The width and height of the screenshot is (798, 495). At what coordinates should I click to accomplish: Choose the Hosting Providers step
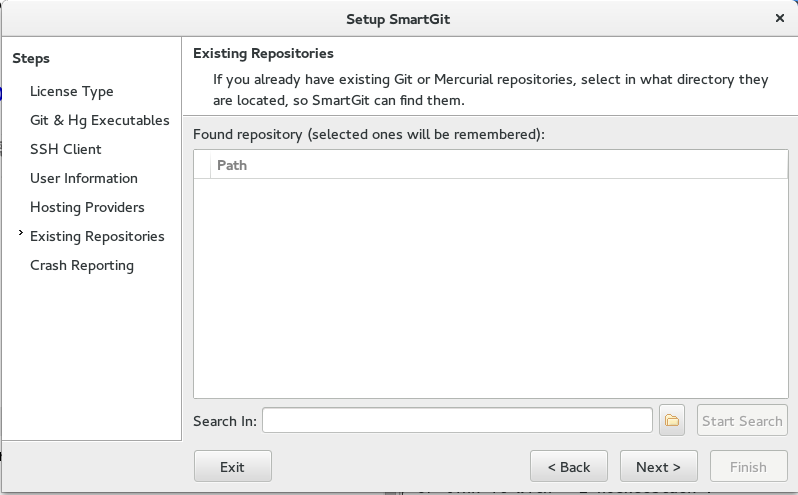(87, 207)
